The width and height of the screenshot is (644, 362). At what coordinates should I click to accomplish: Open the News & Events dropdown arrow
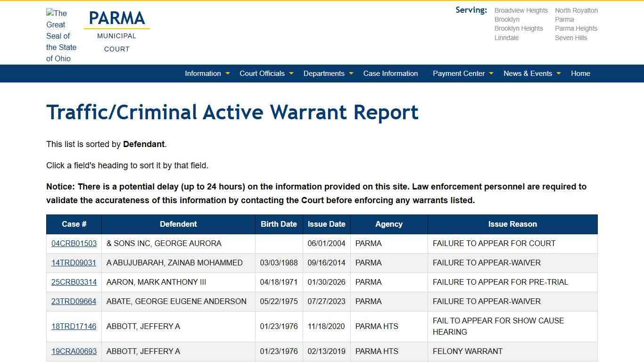[x=559, y=74]
